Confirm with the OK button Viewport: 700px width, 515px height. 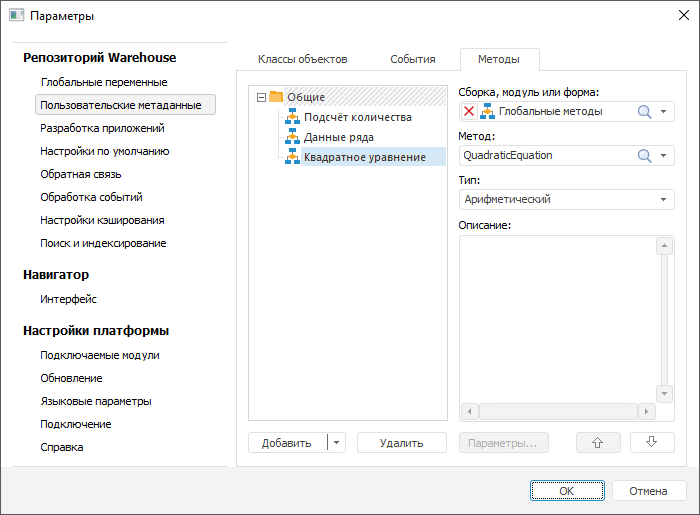566,491
